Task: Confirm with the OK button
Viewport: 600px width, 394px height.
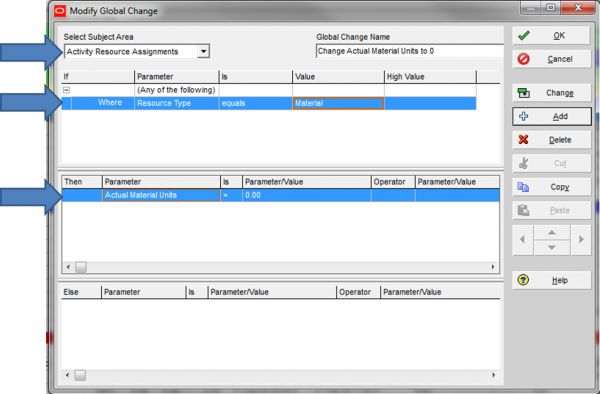Action: pyautogui.click(x=551, y=36)
